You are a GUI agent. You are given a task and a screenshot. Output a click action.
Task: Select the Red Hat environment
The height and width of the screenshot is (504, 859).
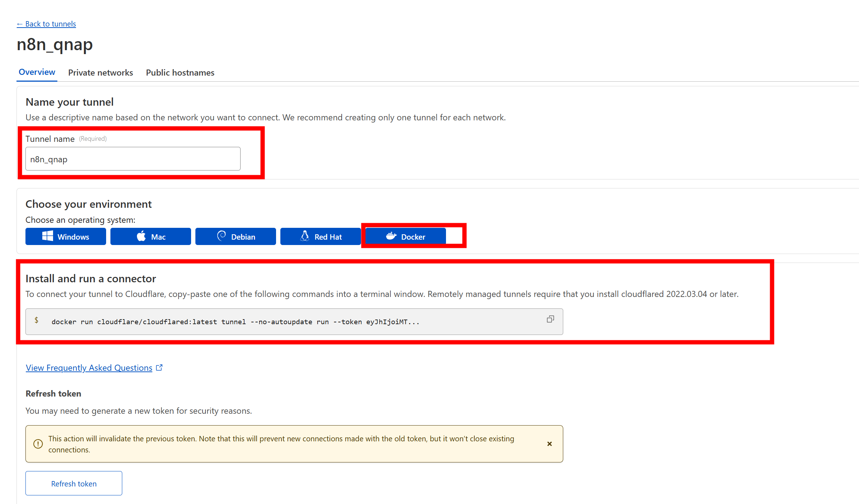click(321, 236)
